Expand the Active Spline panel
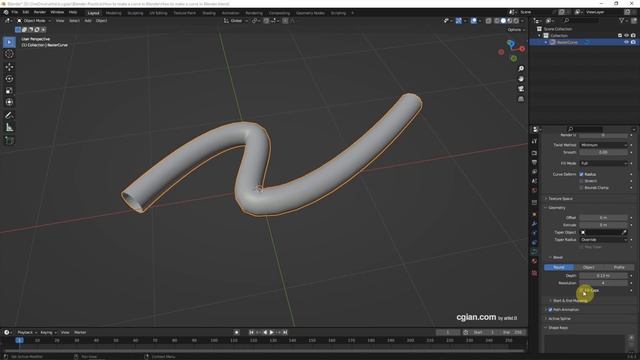 click(x=559, y=318)
